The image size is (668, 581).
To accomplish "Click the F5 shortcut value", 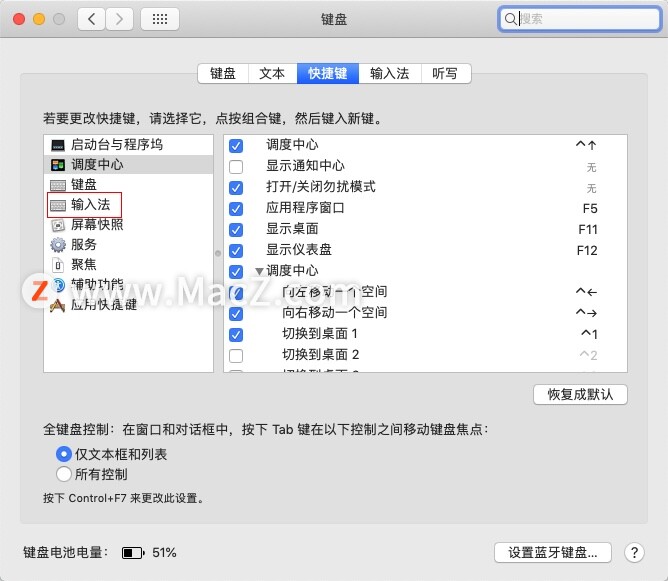I will coord(590,209).
